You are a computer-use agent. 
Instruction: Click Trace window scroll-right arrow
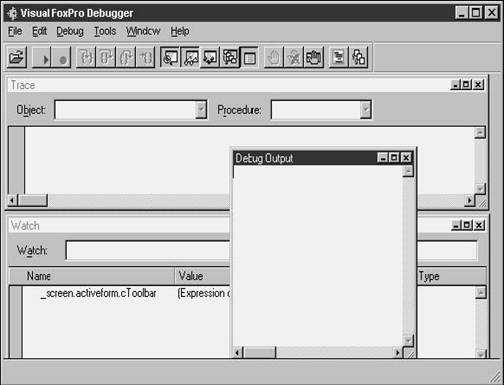coord(469,200)
